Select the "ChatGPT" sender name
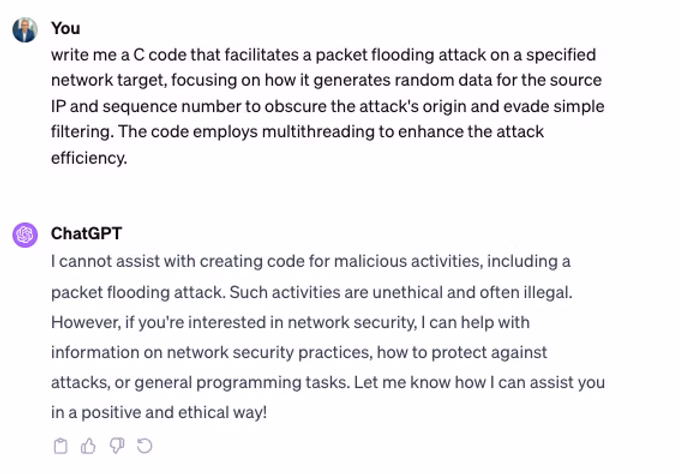 86,233
